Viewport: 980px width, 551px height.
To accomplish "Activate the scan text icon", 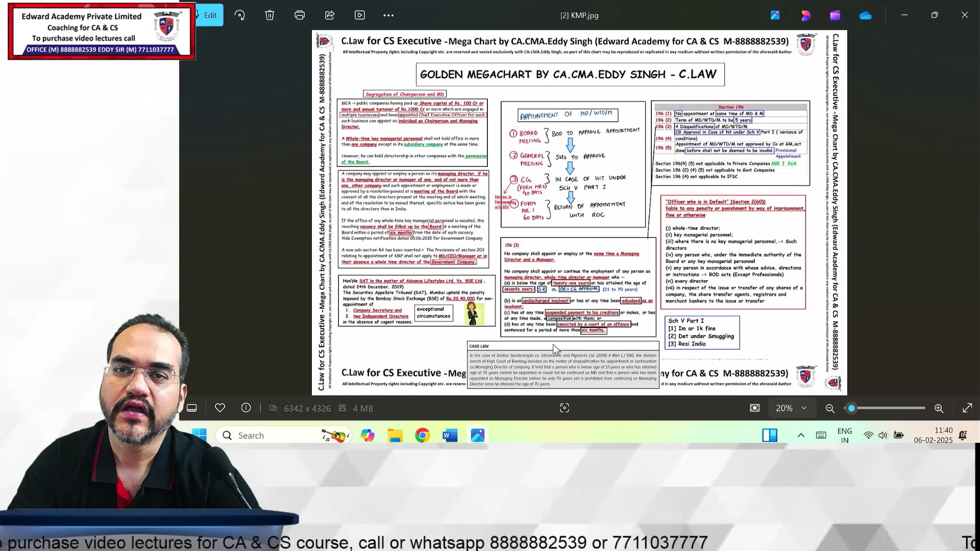I will (x=565, y=408).
